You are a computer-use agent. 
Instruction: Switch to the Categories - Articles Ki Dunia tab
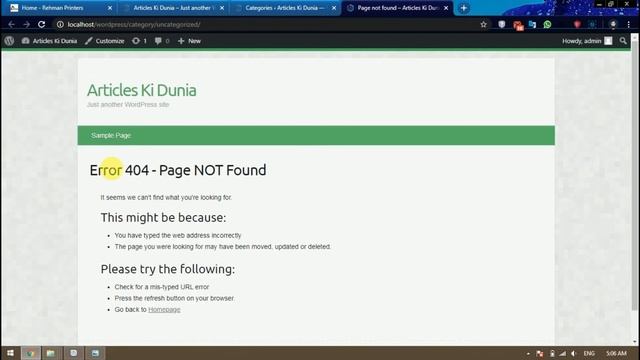click(285, 8)
